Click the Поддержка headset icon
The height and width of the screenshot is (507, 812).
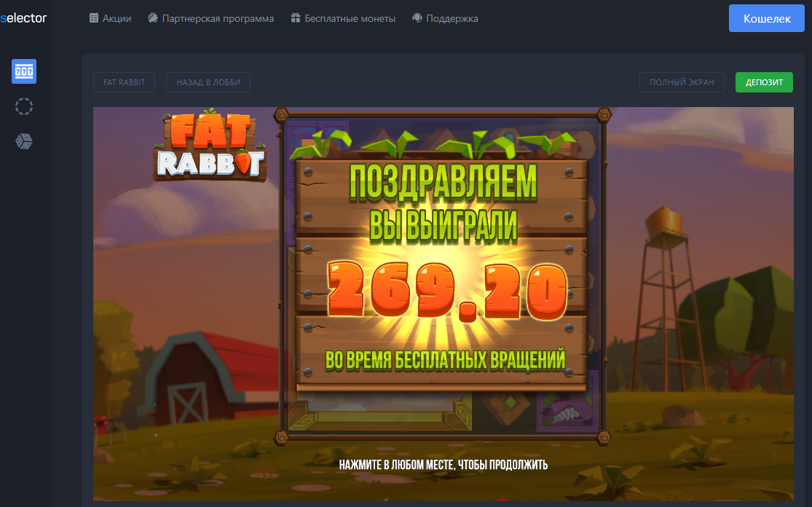417,18
